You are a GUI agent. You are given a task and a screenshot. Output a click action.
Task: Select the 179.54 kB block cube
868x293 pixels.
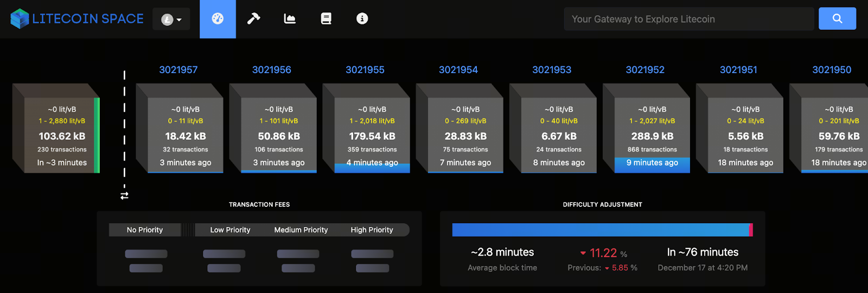[x=372, y=135]
